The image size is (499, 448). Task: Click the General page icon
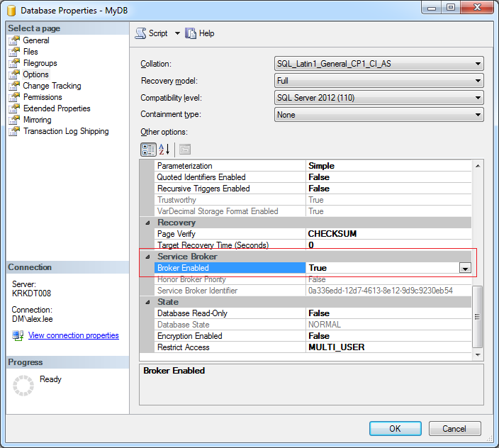coord(14,40)
